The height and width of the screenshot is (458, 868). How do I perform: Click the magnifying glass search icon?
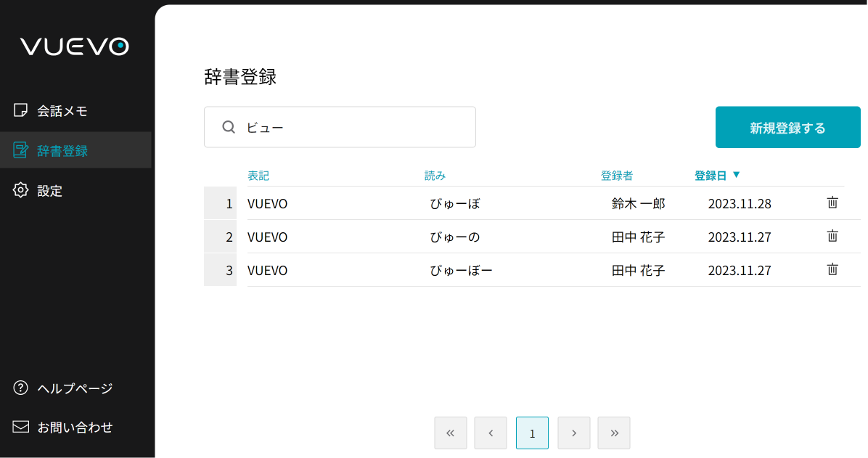[x=228, y=126]
